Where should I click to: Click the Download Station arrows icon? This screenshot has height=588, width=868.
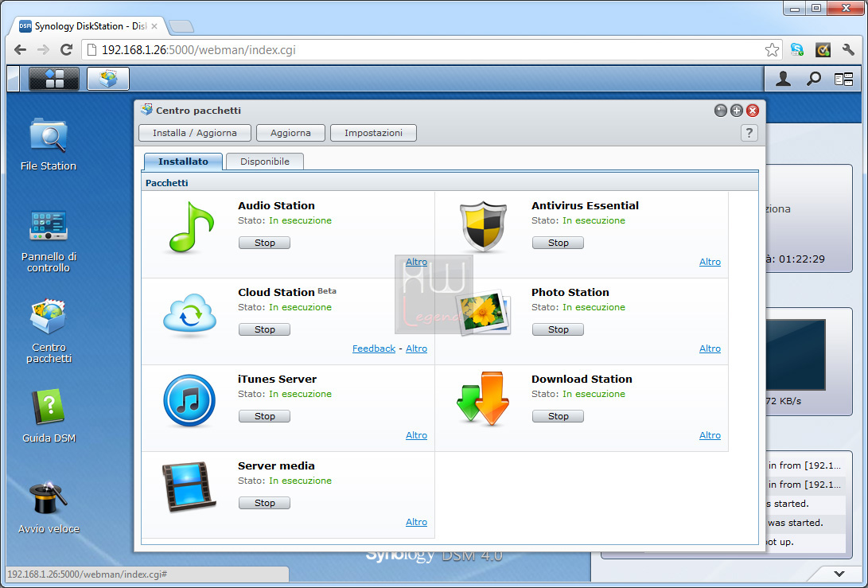coord(483,399)
